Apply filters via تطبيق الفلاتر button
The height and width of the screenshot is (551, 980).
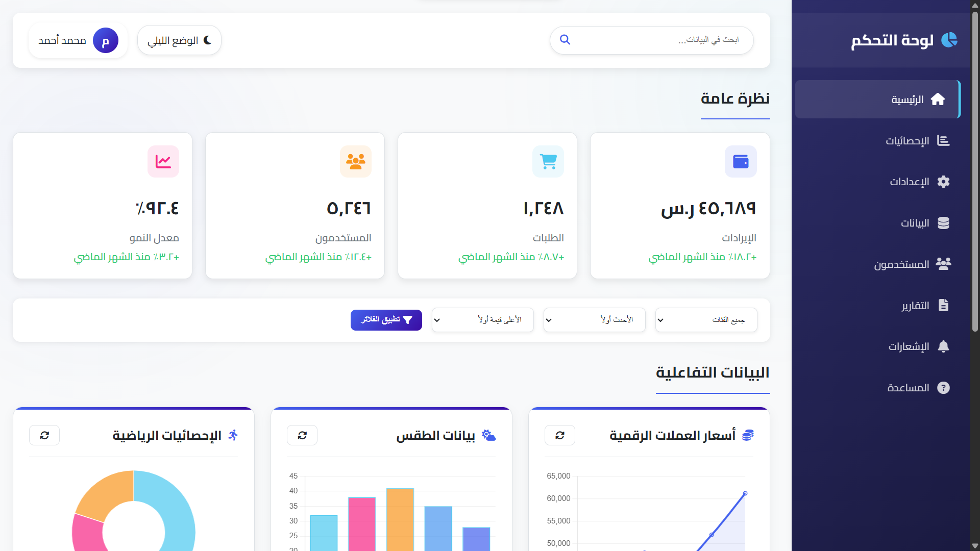tap(386, 320)
